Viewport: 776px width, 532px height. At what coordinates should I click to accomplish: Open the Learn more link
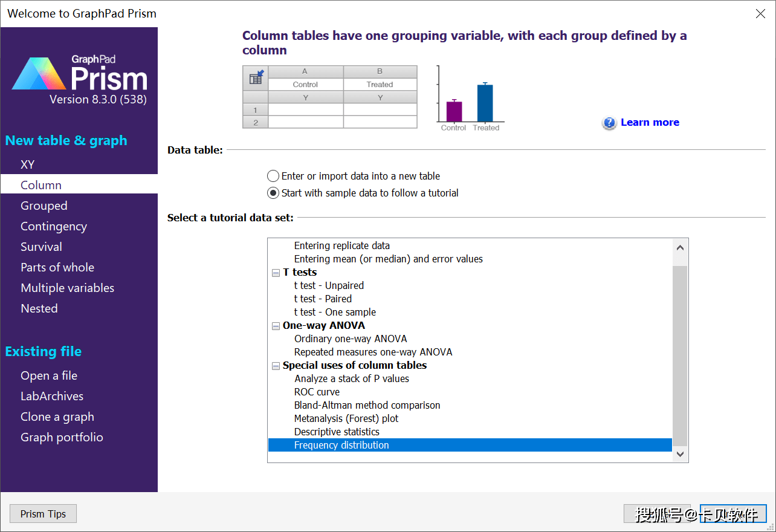[x=650, y=122]
